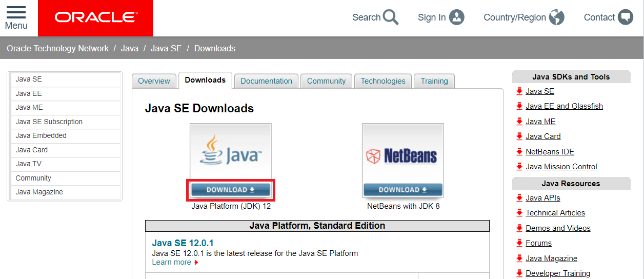Click the Search text in header
This screenshot has height=279, width=644.
pyautogui.click(x=366, y=17)
